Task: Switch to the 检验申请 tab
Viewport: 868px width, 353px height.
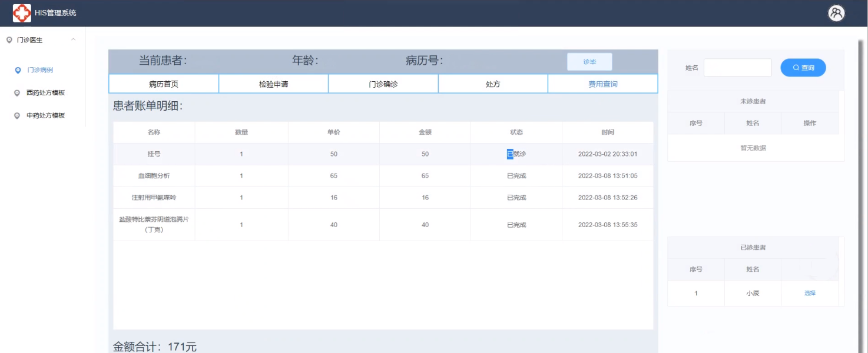Action: click(x=273, y=84)
